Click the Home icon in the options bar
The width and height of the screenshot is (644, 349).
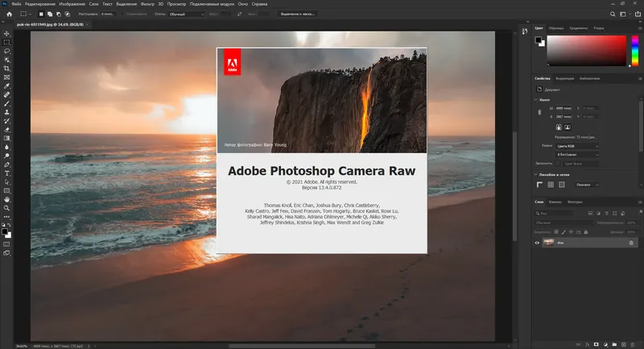(7, 14)
